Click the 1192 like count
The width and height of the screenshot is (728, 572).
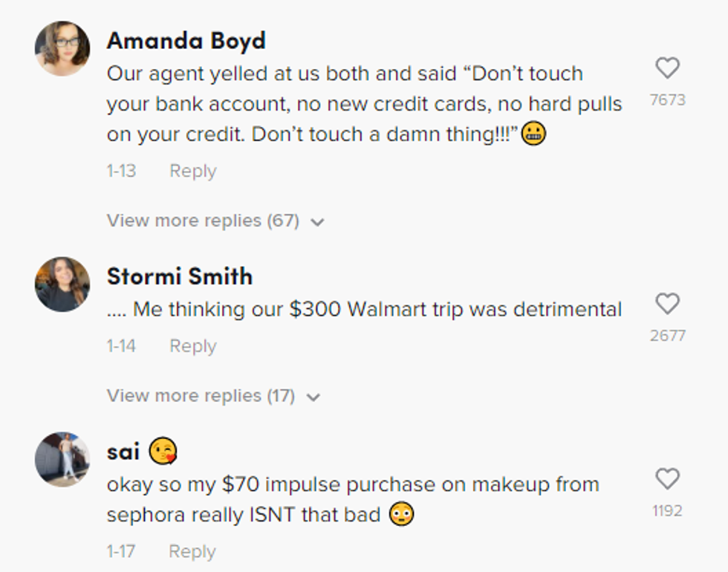pyautogui.click(x=667, y=510)
